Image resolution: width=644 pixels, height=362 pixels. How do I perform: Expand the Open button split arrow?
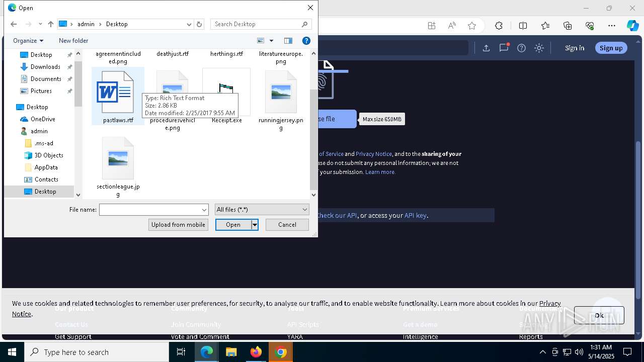255,225
